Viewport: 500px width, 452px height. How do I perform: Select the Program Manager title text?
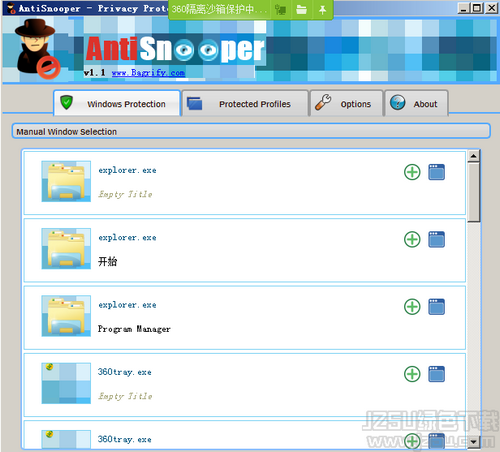pos(134,329)
